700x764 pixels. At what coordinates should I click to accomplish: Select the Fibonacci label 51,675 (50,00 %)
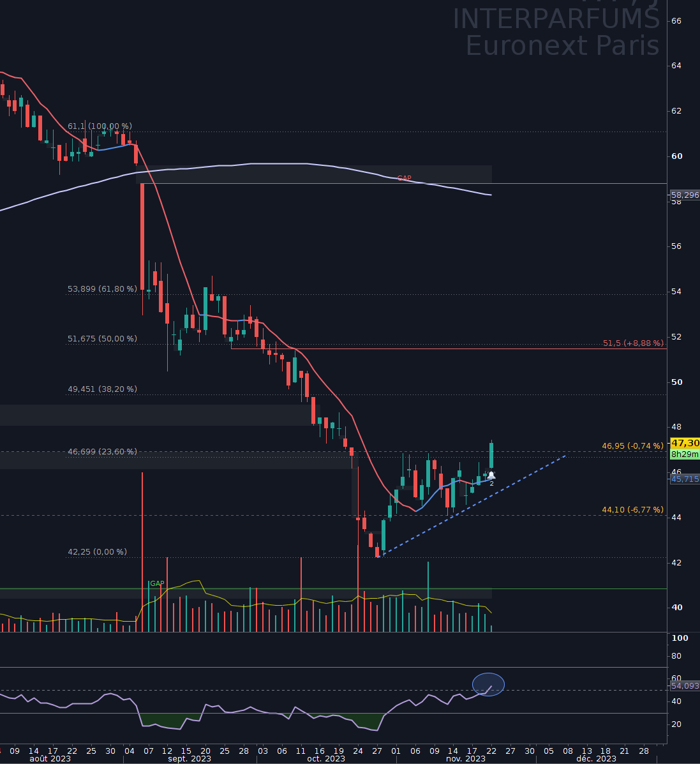pos(102,339)
